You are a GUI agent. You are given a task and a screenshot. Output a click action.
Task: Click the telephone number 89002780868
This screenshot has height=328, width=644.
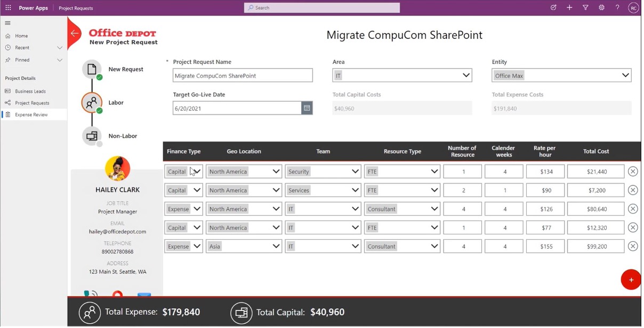[117, 251]
